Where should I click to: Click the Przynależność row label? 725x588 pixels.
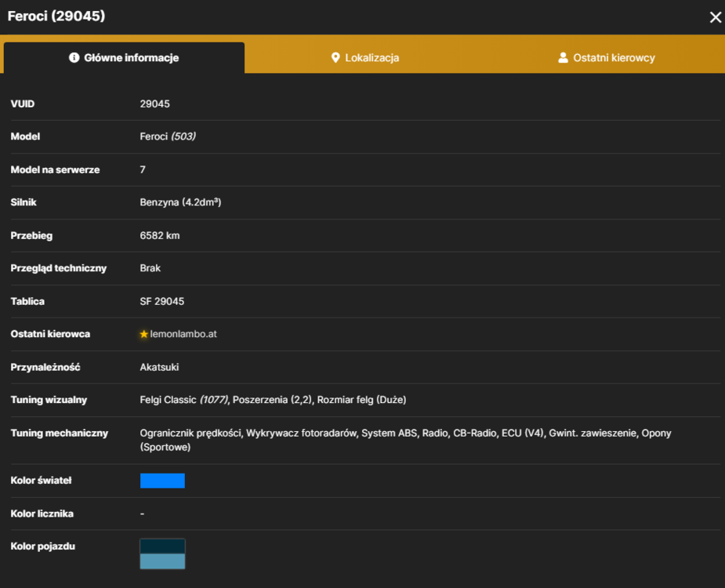pos(45,368)
